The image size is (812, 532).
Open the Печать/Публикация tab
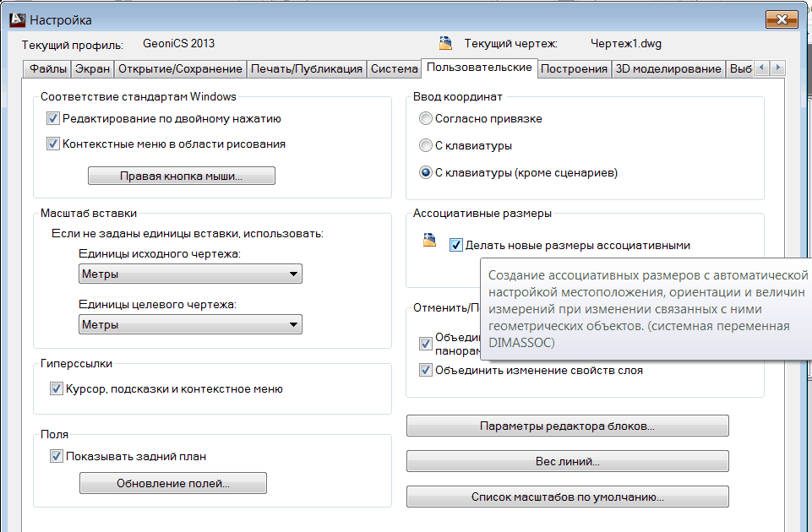[308, 69]
